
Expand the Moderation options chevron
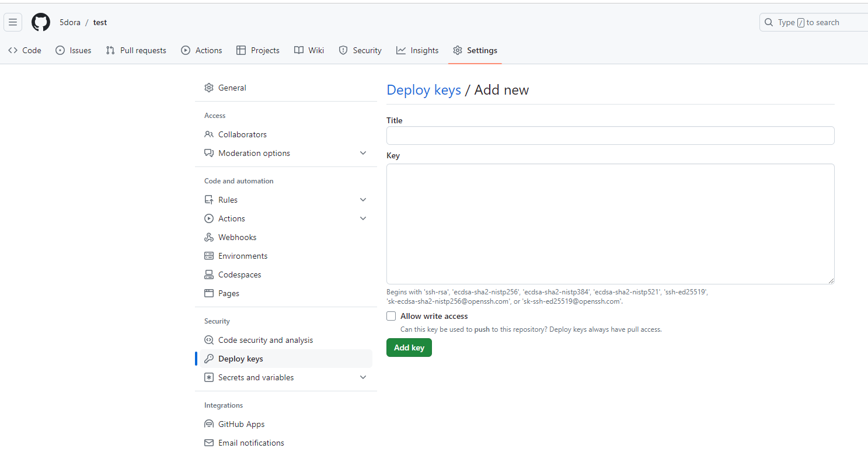[x=363, y=153]
